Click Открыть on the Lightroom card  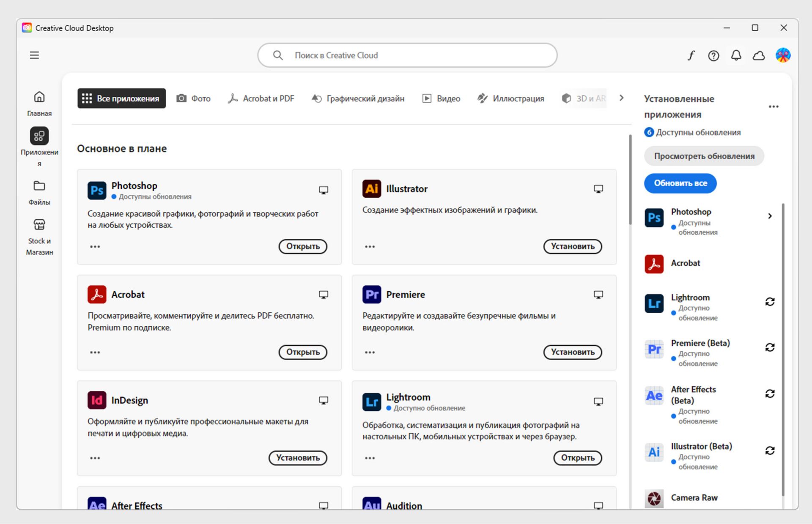[578, 458]
